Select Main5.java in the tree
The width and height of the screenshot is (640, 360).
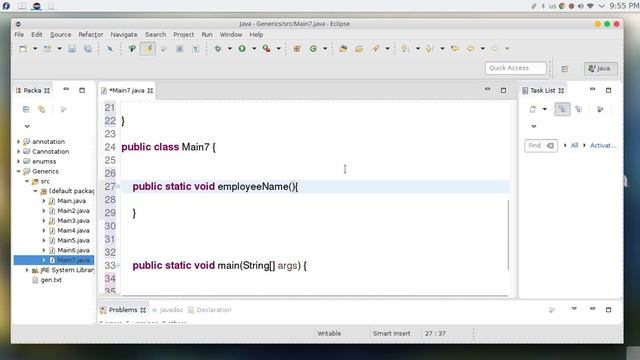click(x=73, y=240)
